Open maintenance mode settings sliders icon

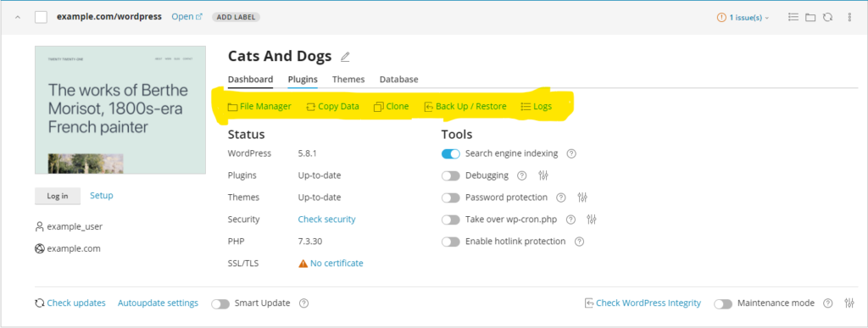tap(849, 303)
